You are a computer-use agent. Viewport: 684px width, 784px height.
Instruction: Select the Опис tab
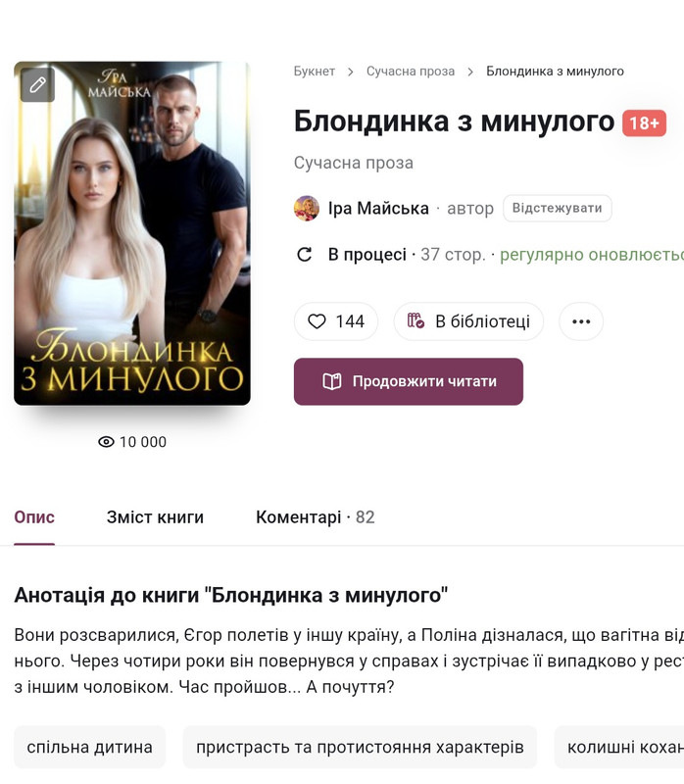[34, 517]
